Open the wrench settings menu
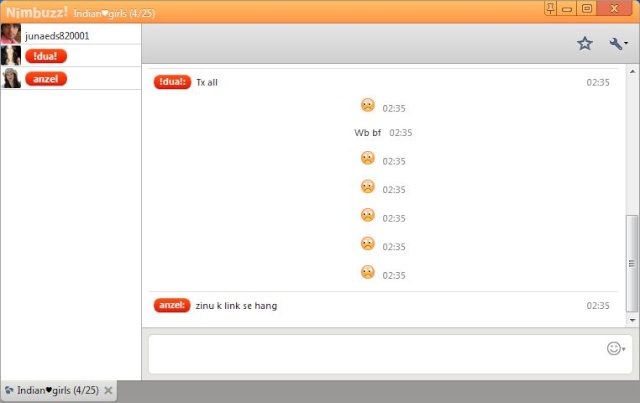This screenshot has width=640, height=403. pos(618,43)
